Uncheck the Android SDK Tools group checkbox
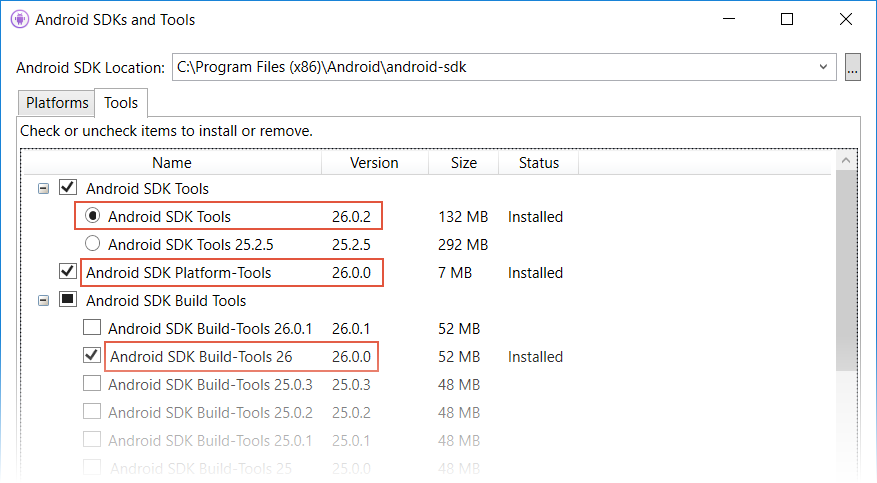Image resolution: width=877 pixels, height=483 pixels. 68,187
